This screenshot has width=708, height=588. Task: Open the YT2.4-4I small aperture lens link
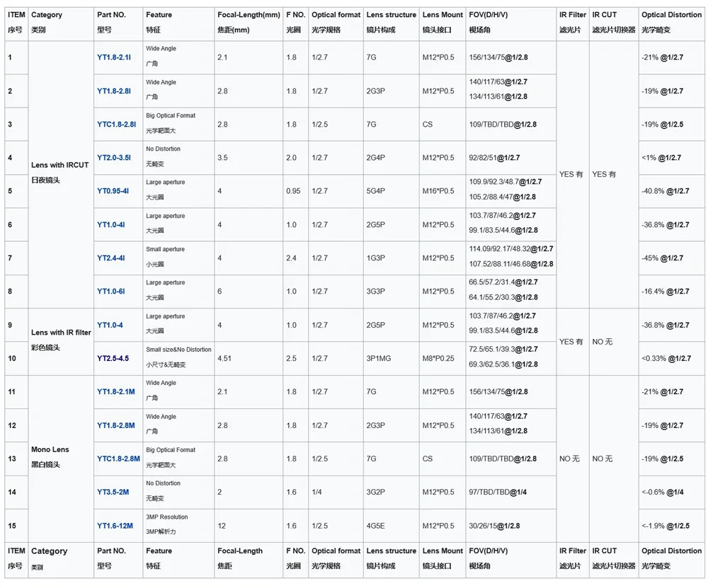(111, 258)
